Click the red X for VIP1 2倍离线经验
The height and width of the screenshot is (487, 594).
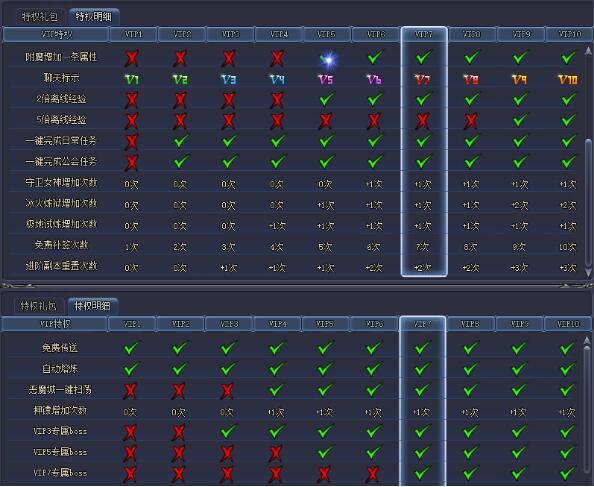coord(132,100)
